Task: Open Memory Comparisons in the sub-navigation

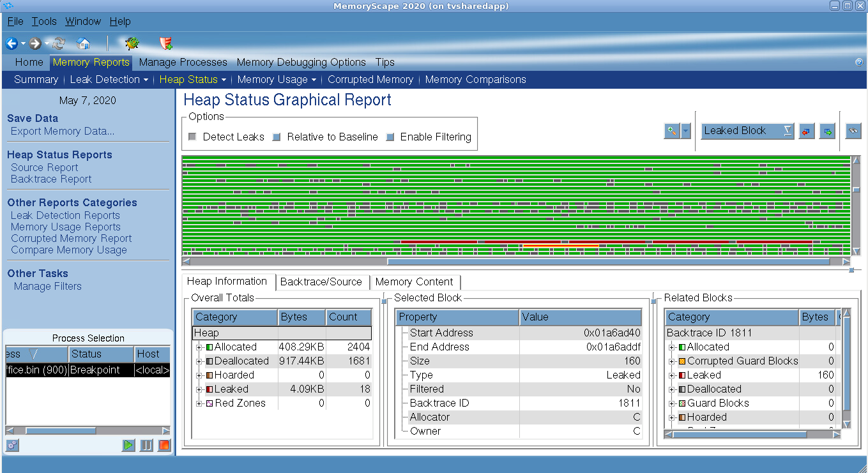Action: (x=476, y=80)
